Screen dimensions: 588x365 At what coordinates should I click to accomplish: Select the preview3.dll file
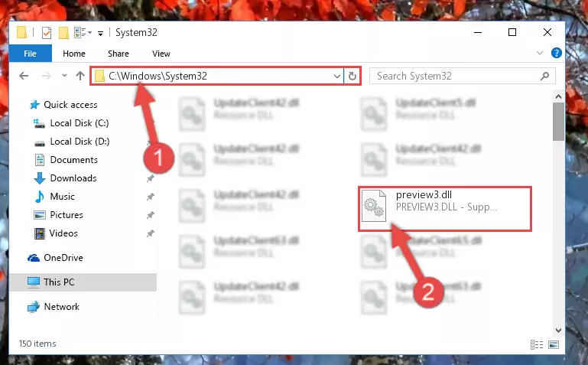[445, 209]
